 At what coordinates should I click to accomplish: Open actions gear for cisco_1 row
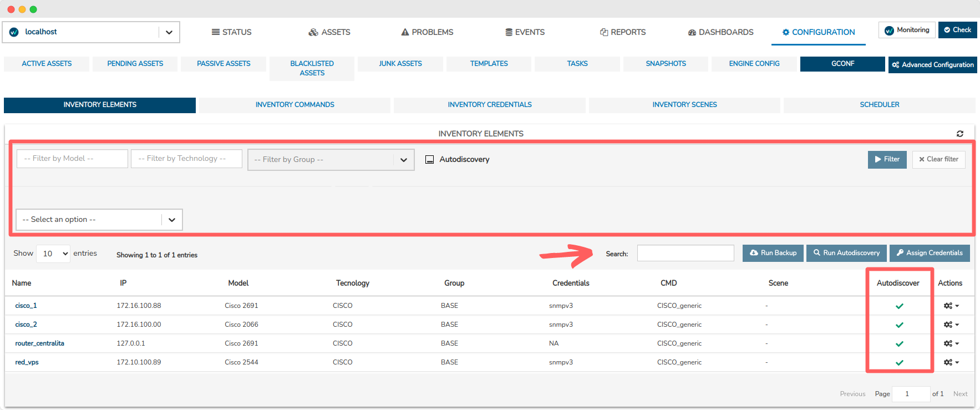pyautogui.click(x=951, y=306)
